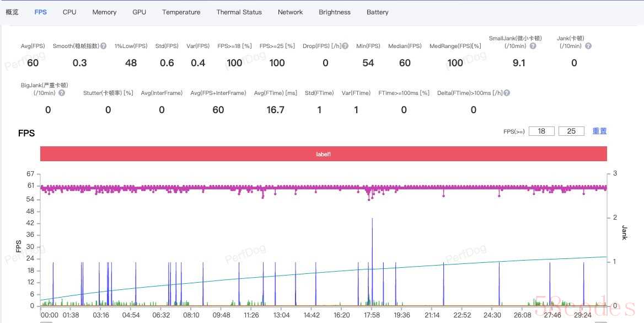Viewport: 644px width, 323px height.
Task: Click the question mark under Jank(卡顿)
Action: [588, 46]
